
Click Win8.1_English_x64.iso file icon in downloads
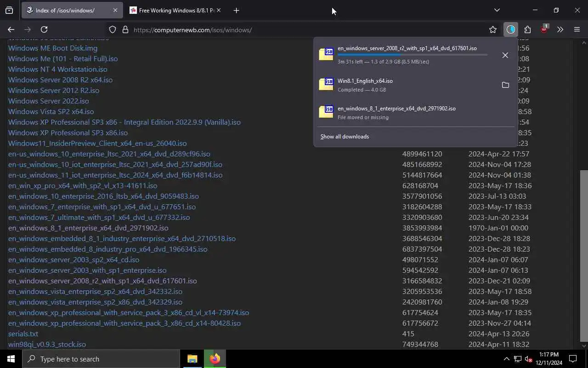(x=326, y=84)
